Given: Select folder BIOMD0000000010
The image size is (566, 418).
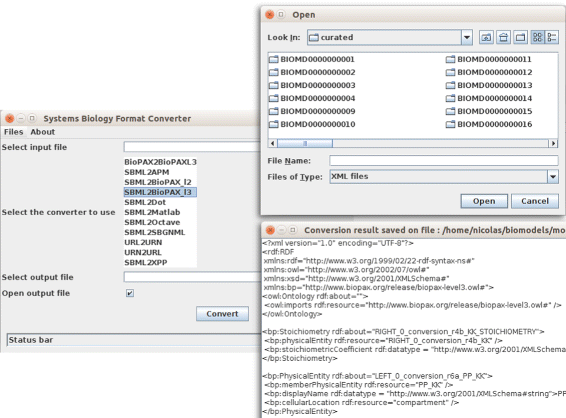Looking at the screenshot, I should (312, 124).
